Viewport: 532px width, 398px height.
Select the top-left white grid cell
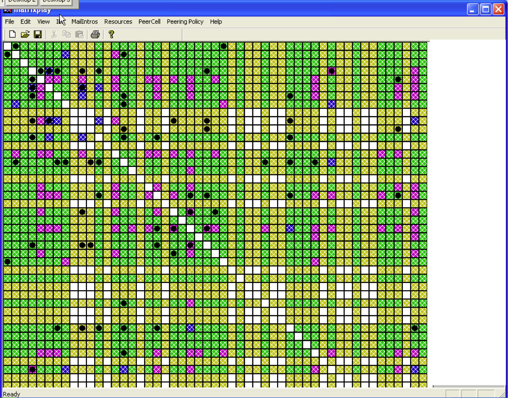pos(7,46)
